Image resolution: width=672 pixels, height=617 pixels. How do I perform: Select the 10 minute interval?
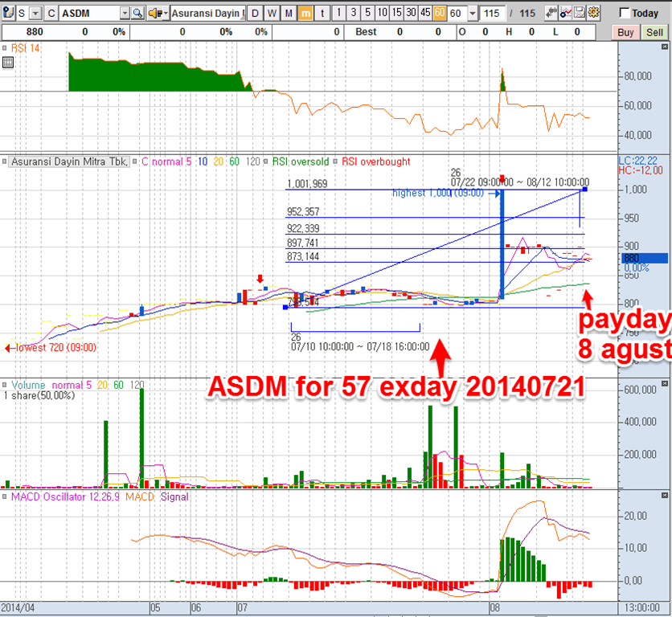[383, 13]
